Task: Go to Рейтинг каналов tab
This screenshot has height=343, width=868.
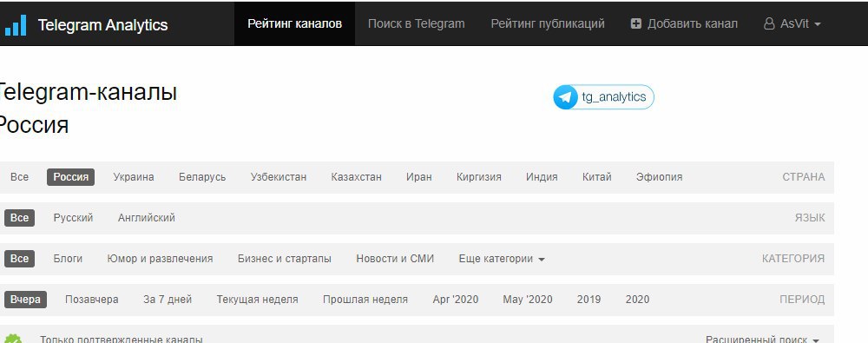Action: point(294,23)
